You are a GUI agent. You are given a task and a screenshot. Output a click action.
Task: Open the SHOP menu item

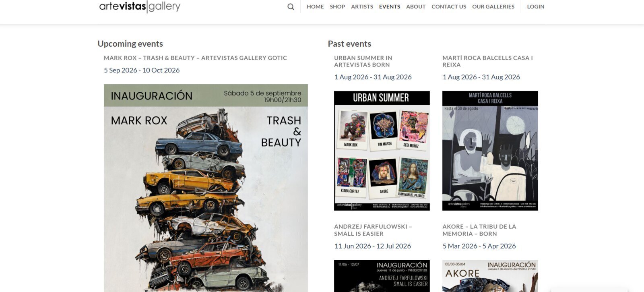coord(337,6)
